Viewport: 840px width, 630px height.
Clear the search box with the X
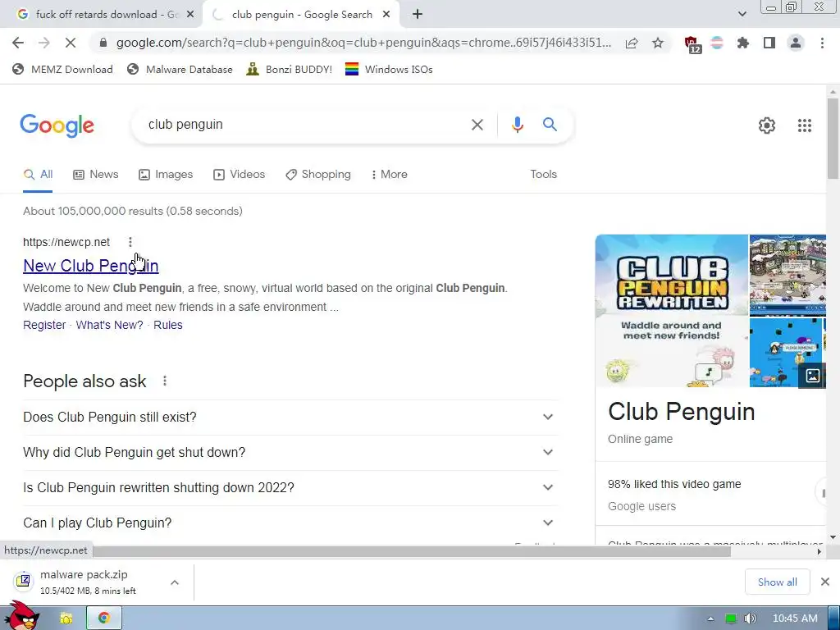tap(477, 125)
